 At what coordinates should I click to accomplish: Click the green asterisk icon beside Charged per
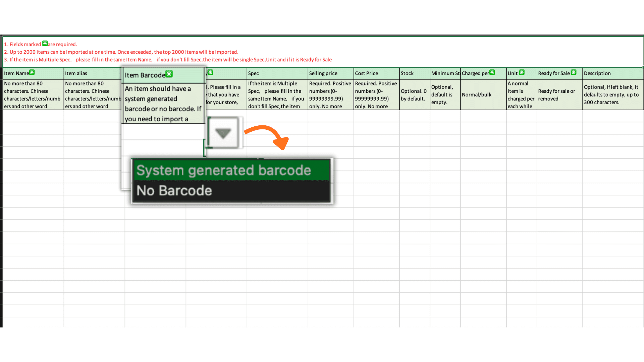492,72
